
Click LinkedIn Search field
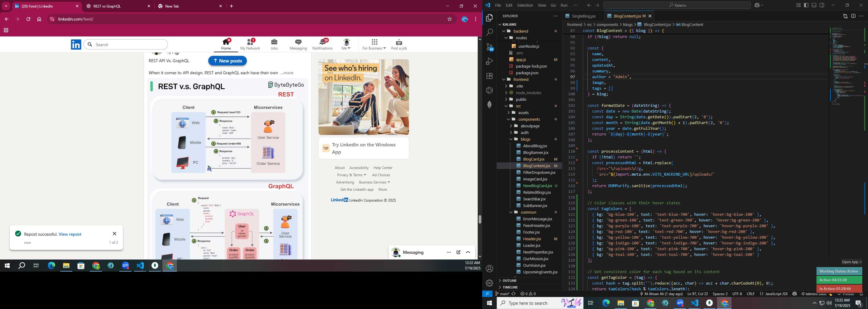126,45
